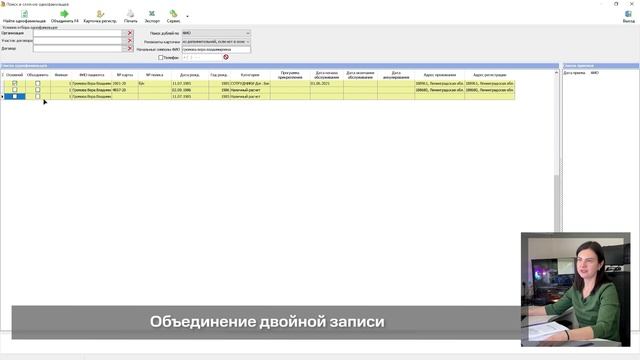Image resolution: width=640 pixels, height=360 pixels.
Task: Click into the Договор input field
Action: tap(78, 49)
